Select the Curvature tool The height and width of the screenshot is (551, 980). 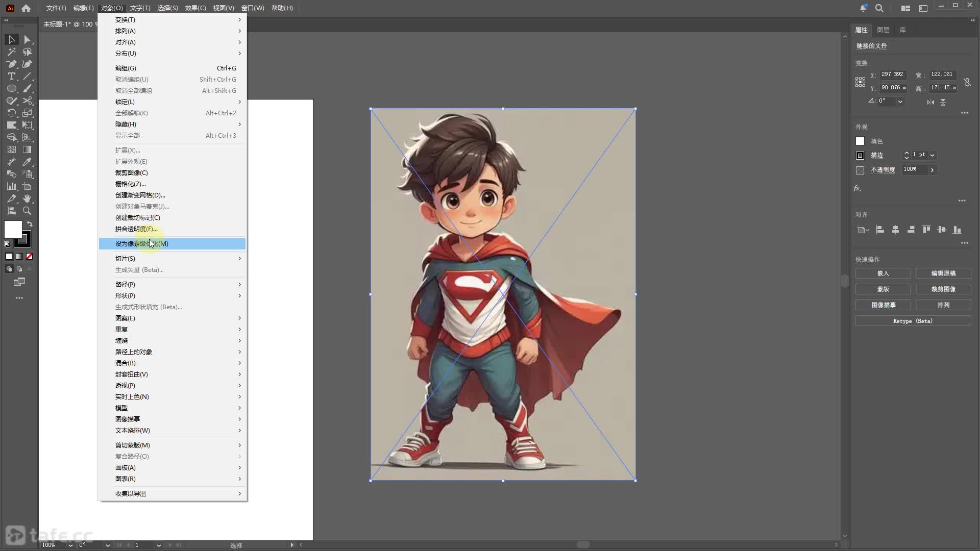click(28, 64)
